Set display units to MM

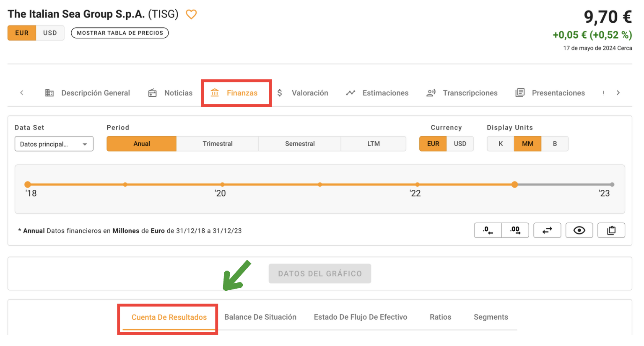coord(528,144)
